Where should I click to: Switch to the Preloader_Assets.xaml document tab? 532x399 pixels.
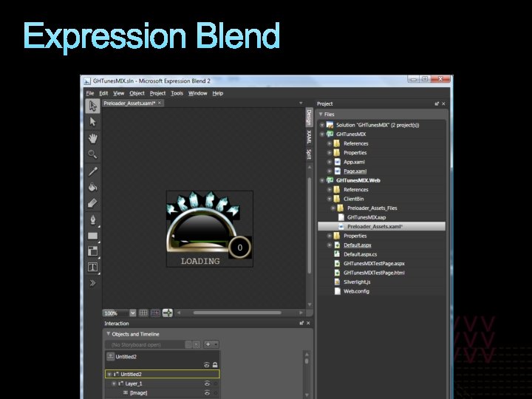129,103
